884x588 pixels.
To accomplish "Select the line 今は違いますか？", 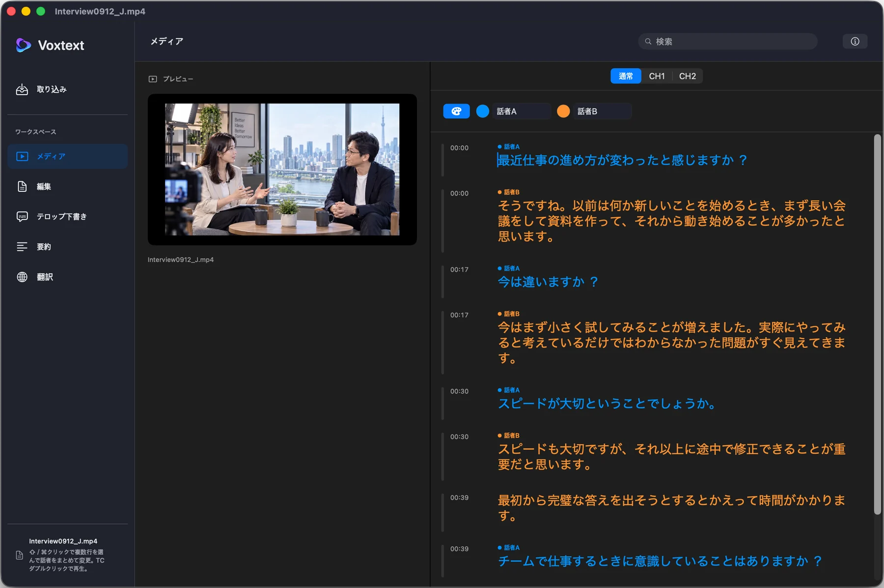I will 548,282.
